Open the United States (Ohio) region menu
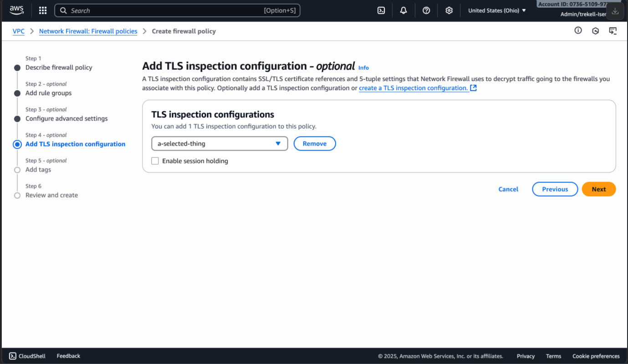Image resolution: width=628 pixels, height=364 pixels. tap(497, 10)
